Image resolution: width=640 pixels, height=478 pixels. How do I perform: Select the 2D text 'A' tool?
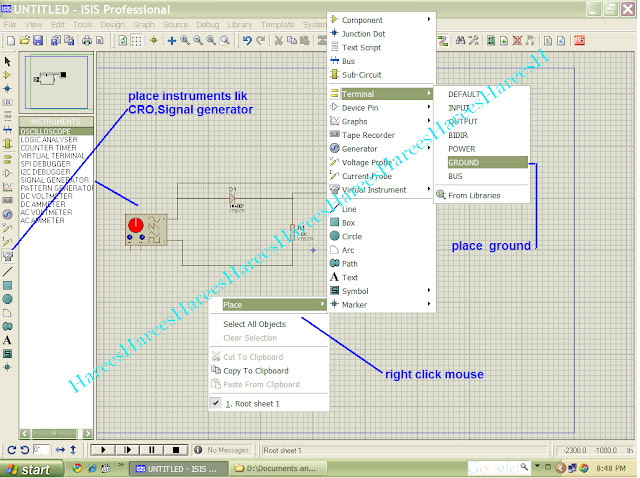(x=7, y=340)
